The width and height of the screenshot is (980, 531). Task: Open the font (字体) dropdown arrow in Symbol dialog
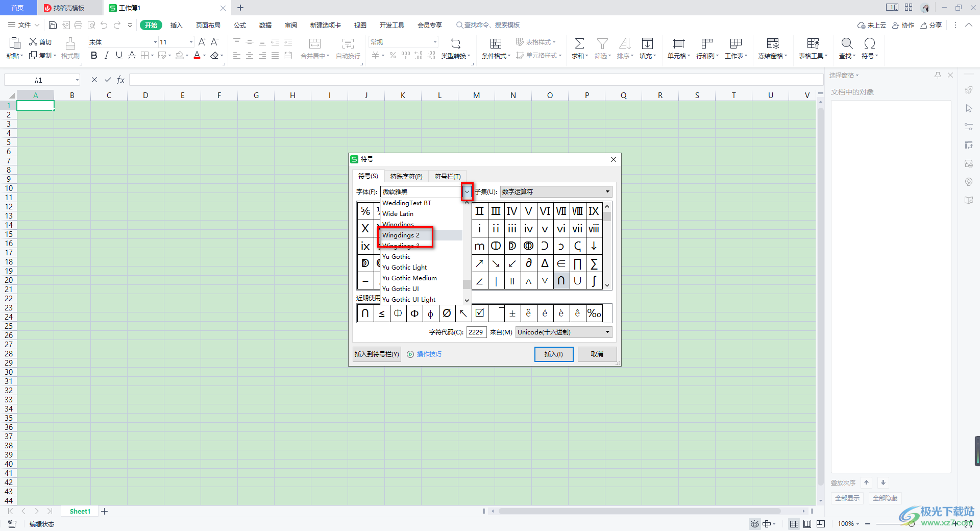click(x=467, y=191)
